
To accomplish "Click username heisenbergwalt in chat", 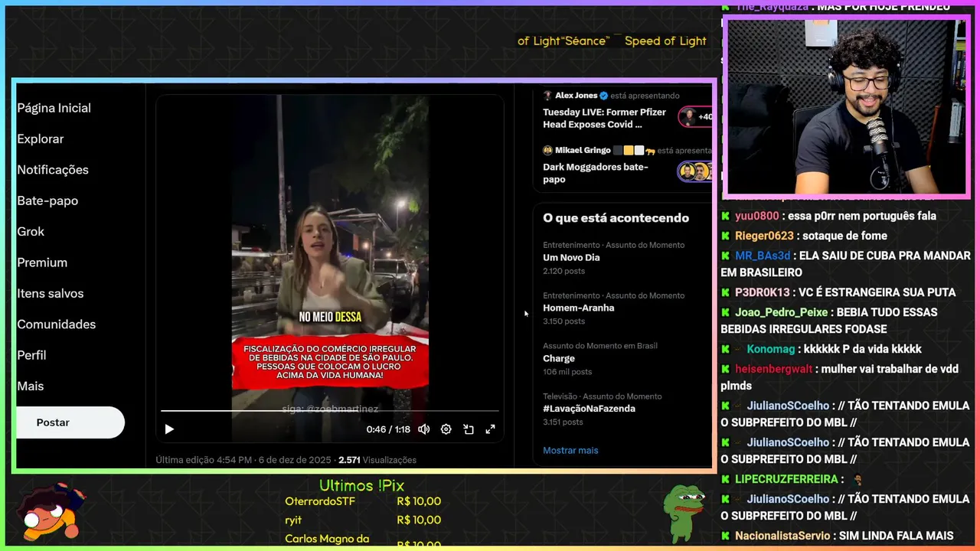I will click(x=774, y=369).
